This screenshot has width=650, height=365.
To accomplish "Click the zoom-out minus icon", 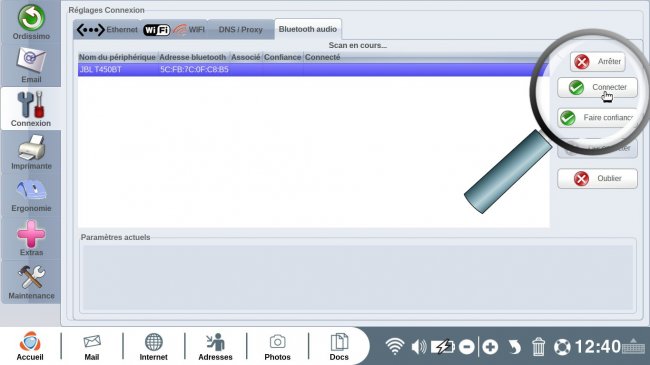I will [x=467, y=347].
